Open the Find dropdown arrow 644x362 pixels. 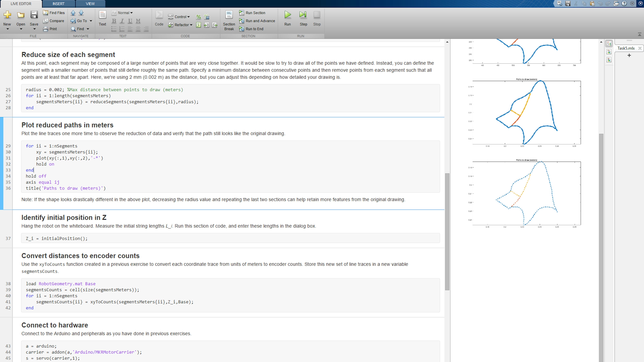click(x=88, y=29)
